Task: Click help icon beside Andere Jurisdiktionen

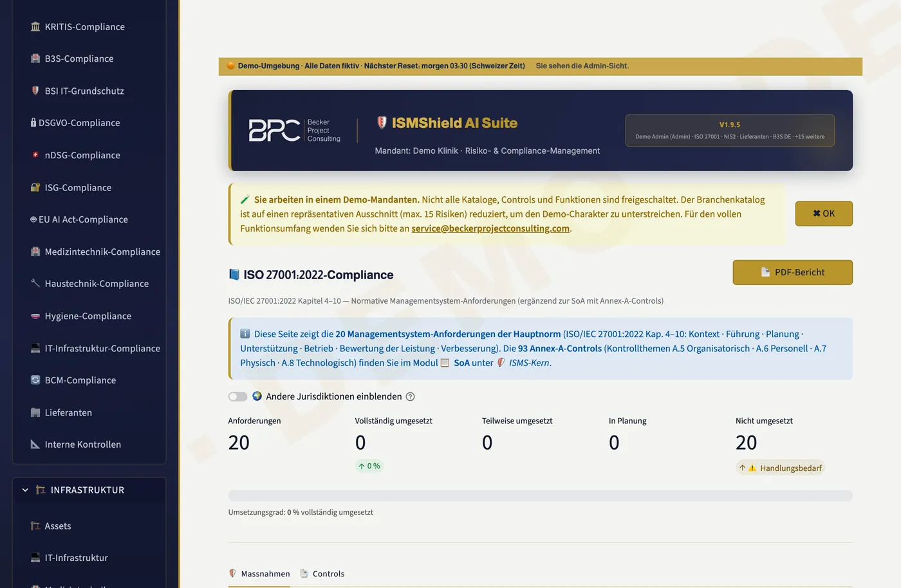Action: tap(411, 397)
